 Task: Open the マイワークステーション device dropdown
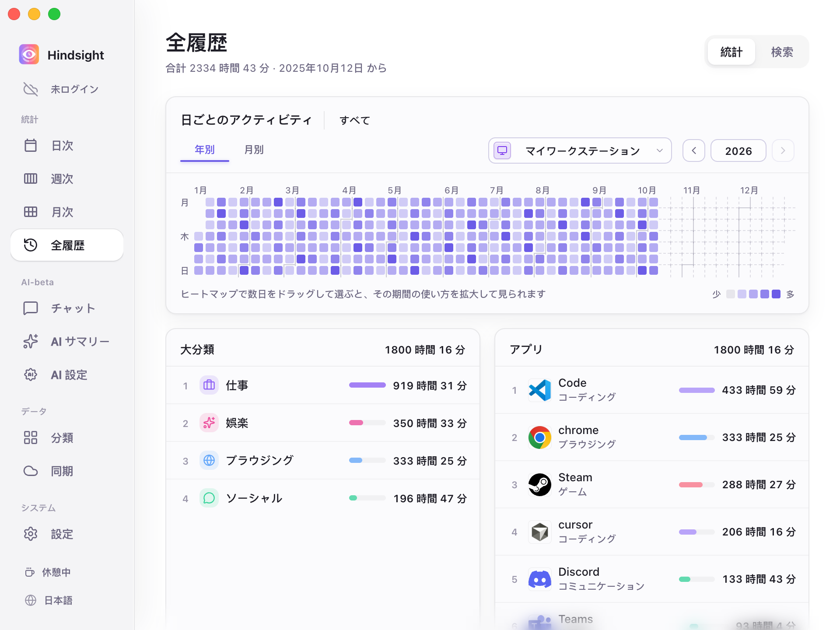(580, 150)
